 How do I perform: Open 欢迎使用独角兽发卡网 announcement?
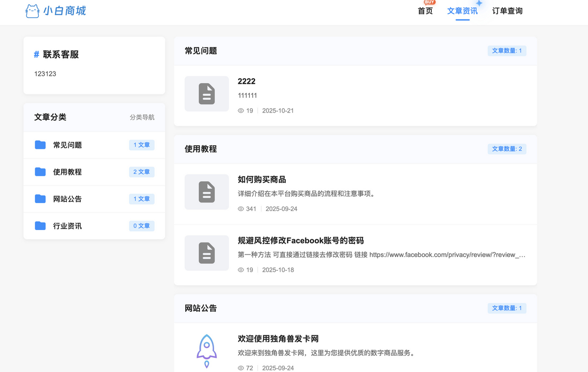coord(276,338)
